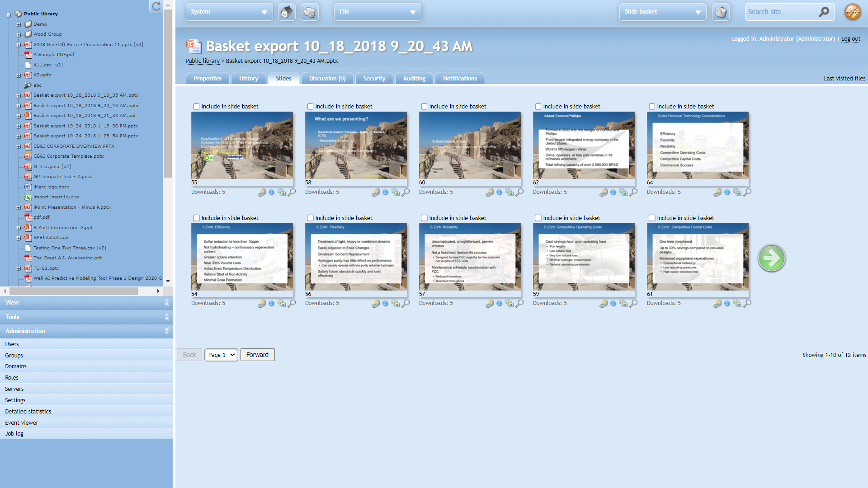Click the blue circle icon under slide 59
This screenshot has width=868, height=488.
tap(613, 303)
